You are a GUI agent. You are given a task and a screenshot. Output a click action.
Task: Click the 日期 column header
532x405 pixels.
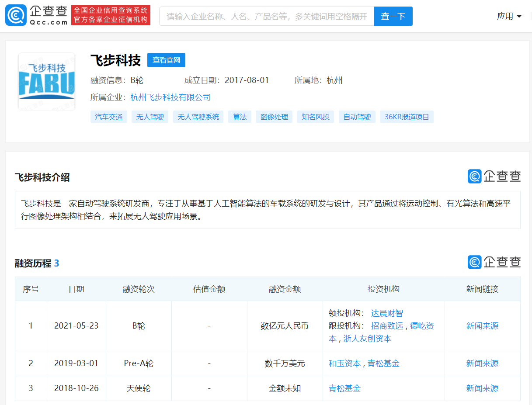click(76, 289)
